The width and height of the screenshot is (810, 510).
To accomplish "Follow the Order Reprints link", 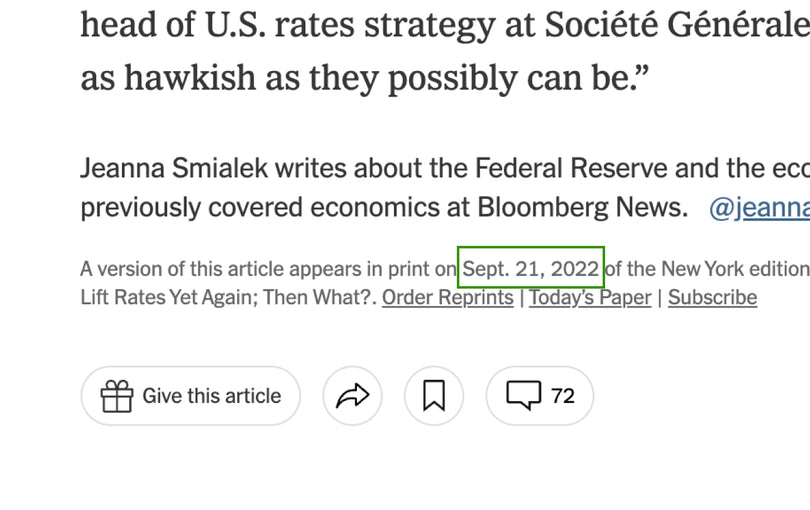I will click(x=447, y=297).
